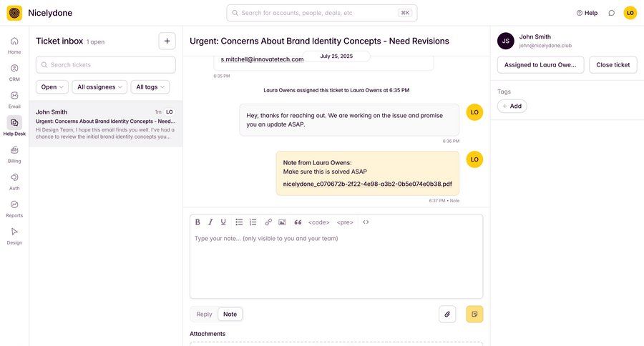
Task: Toggle HTML source view icon
Action: 366,222
